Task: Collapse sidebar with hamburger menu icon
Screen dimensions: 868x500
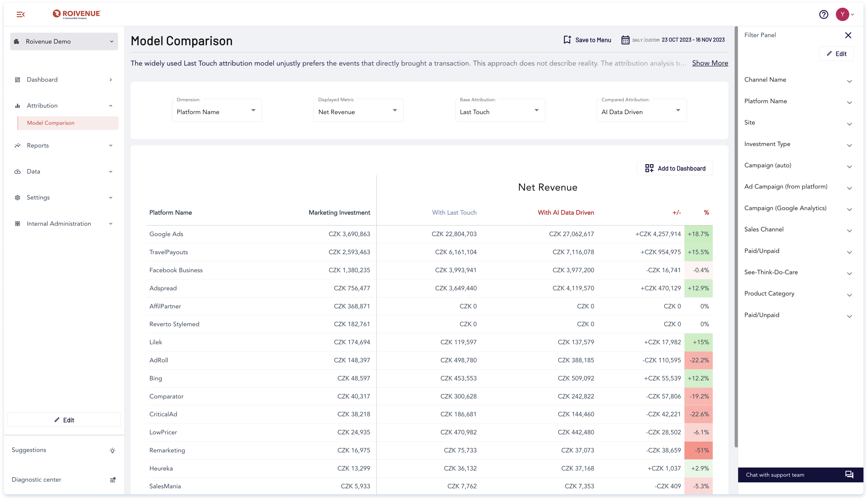Action: click(21, 14)
